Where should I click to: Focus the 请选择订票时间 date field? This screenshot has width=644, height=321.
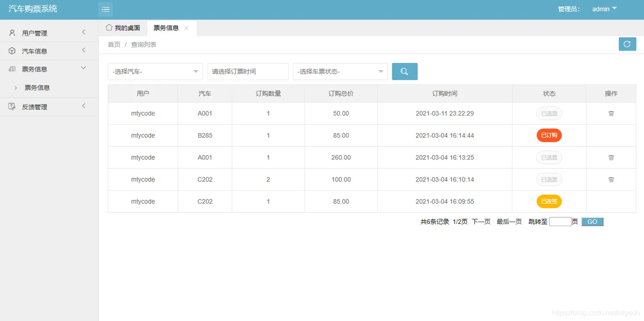pos(248,71)
